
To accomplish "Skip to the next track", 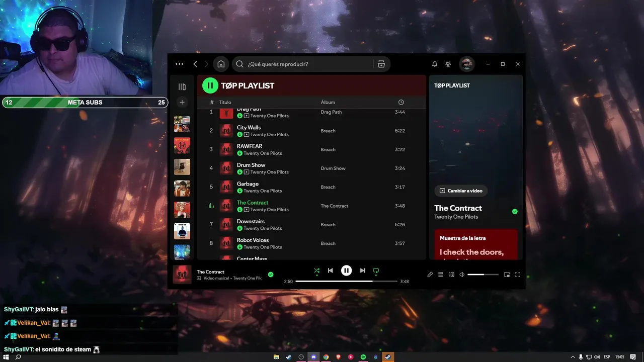I will pos(362,270).
